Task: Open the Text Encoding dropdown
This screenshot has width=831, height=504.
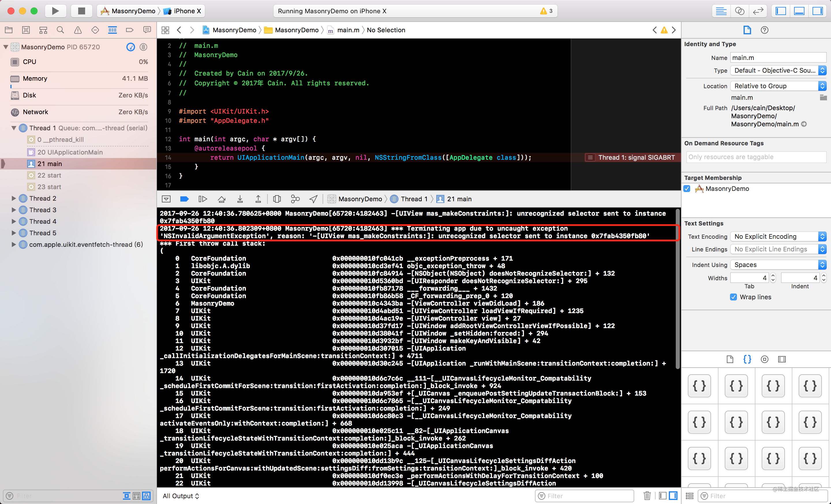Action: coord(778,236)
